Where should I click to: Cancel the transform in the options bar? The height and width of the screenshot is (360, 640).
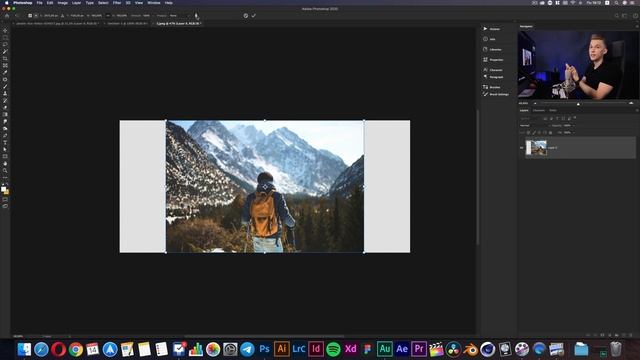(x=245, y=16)
